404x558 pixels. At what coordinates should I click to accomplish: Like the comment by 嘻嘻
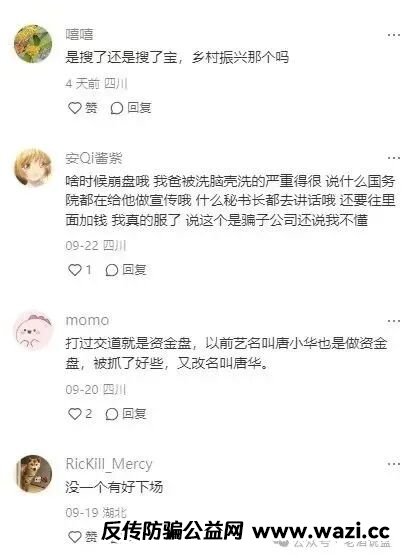[x=82, y=107]
